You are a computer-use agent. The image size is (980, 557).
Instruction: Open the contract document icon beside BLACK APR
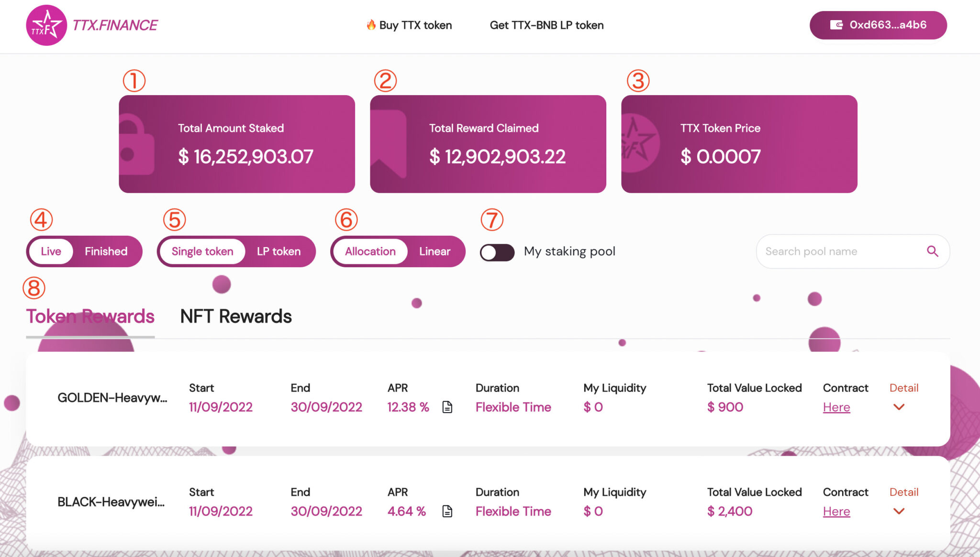click(x=448, y=511)
